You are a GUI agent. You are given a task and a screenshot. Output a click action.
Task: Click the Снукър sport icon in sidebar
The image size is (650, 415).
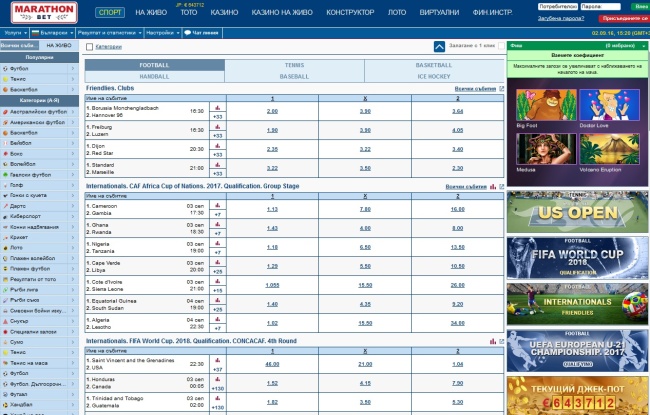coord(5,321)
